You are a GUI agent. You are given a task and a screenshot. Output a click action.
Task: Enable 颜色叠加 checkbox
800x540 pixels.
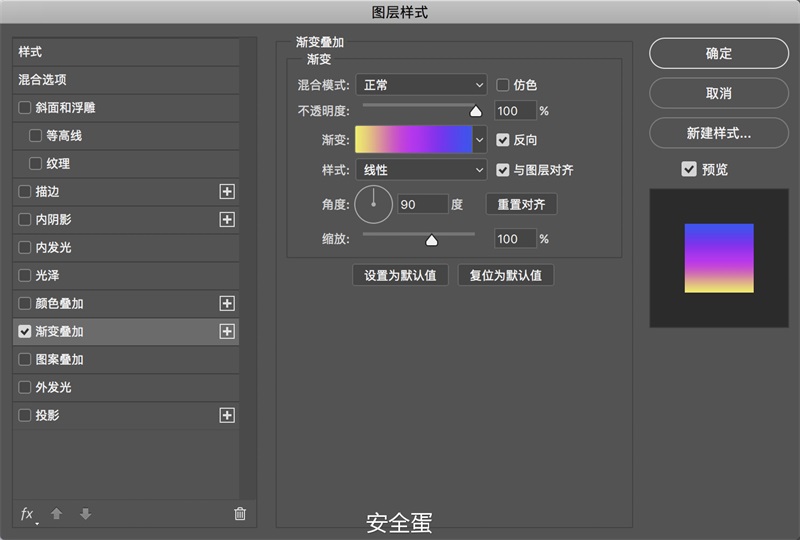click(x=24, y=303)
